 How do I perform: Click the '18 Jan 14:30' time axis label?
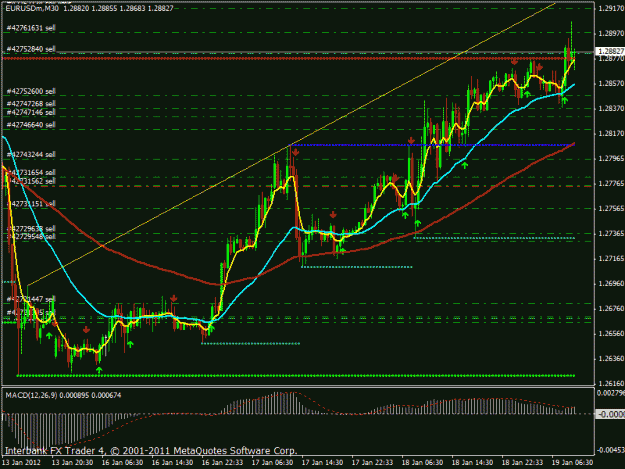[x=472, y=463]
